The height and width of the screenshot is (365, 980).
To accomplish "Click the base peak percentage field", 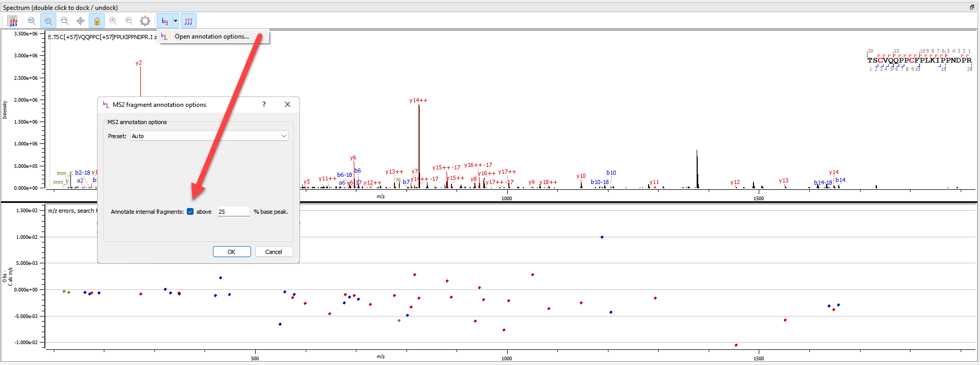I will pos(233,212).
